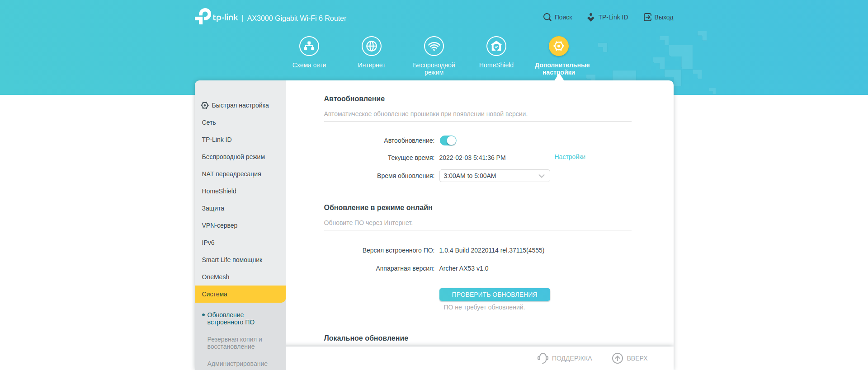Click the Поиск text link
Viewport: 868px width, 370px height.
pyautogui.click(x=563, y=17)
